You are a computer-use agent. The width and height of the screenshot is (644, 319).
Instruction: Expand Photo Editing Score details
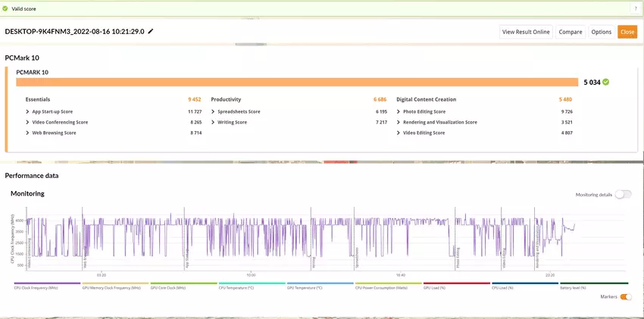coord(424,111)
